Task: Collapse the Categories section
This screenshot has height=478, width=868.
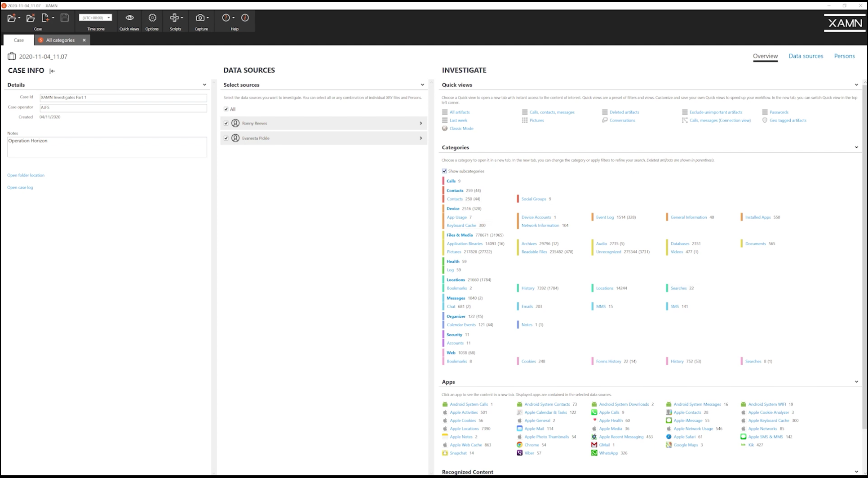Action: 856,147
